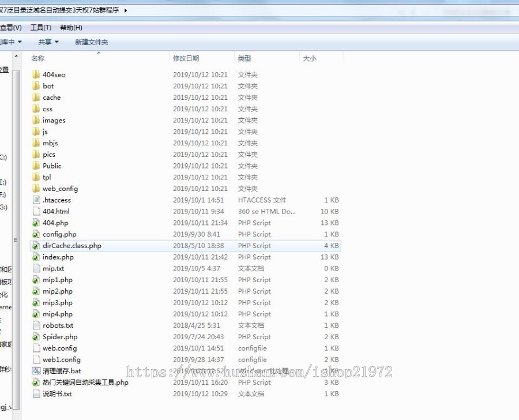Click the 13 KB size of index.php
Viewport: 519px width, 420px height.
[x=330, y=257]
